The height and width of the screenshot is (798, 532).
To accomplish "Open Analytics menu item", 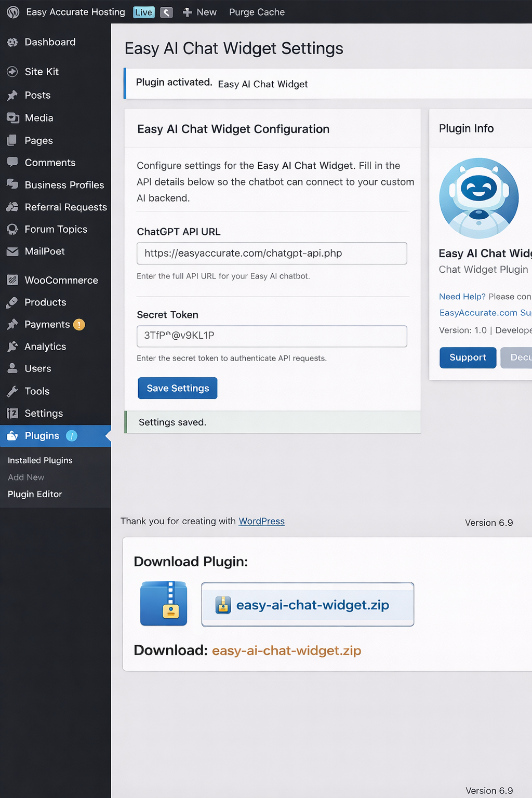I will pos(45,347).
